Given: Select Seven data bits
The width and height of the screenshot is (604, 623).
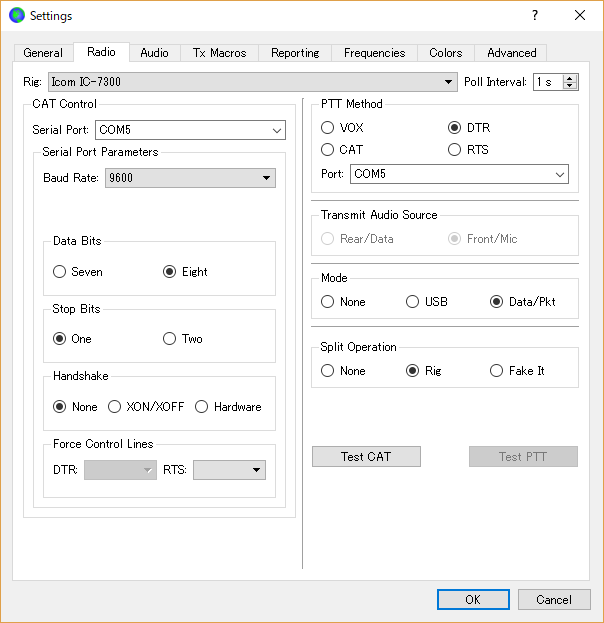Looking at the screenshot, I should click(x=78, y=272).
